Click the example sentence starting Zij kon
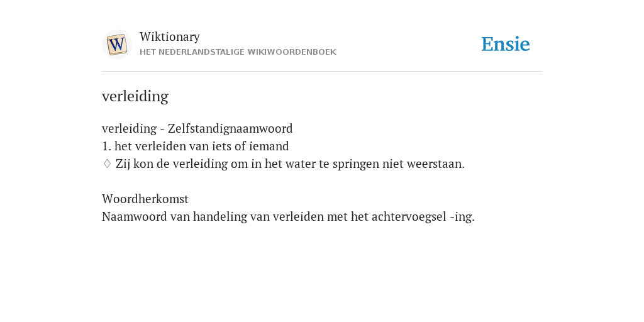The image size is (644, 322). [290, 164]
